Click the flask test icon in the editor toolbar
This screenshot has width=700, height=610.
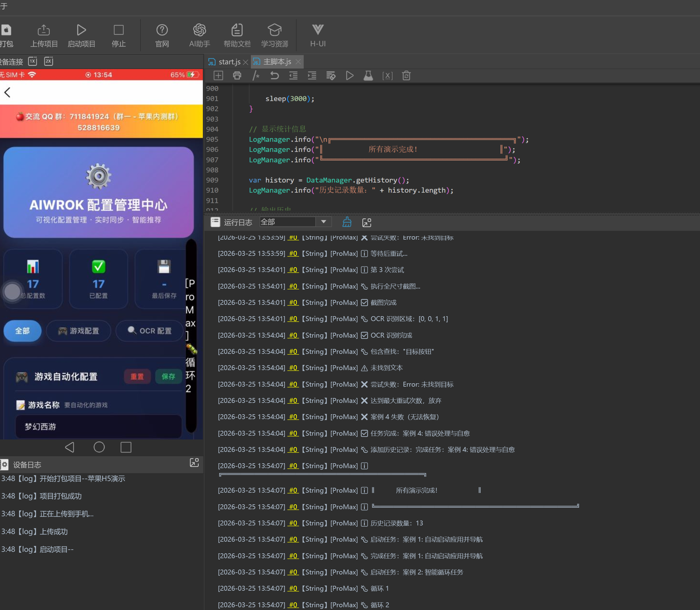click(368, 76)
